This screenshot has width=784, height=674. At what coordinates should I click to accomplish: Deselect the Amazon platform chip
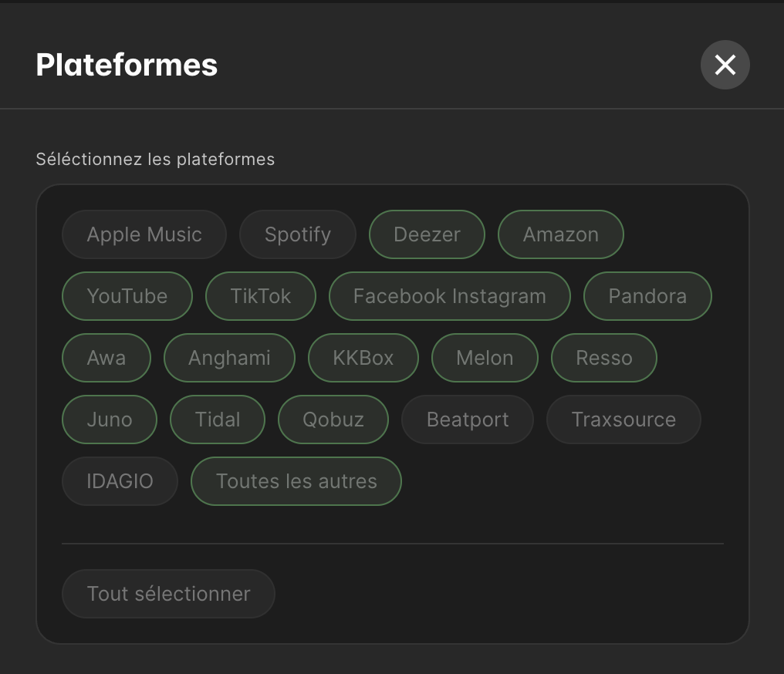point(560,234)
